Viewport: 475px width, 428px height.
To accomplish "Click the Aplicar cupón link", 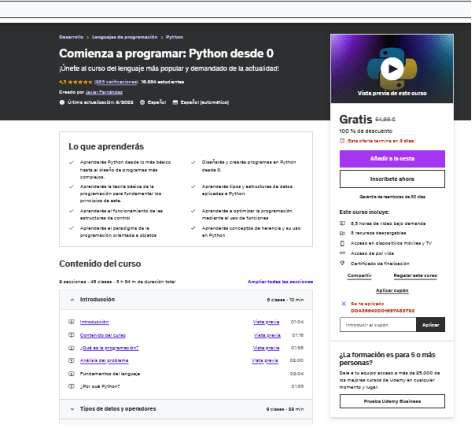I will [392, 290].
